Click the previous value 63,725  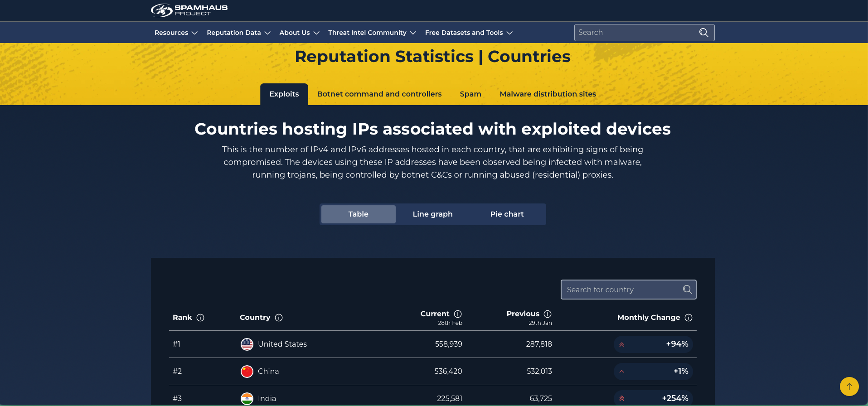(x=541, y=399)
